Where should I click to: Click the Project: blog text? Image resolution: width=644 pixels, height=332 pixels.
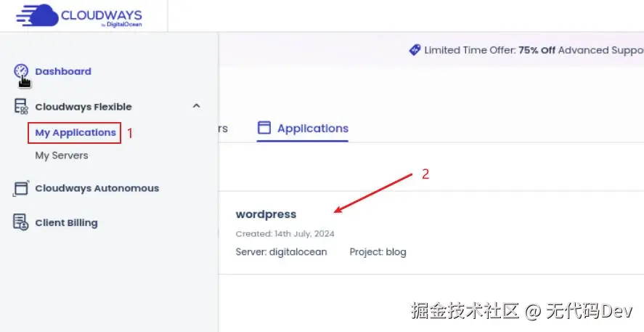[x=378, y=252]
